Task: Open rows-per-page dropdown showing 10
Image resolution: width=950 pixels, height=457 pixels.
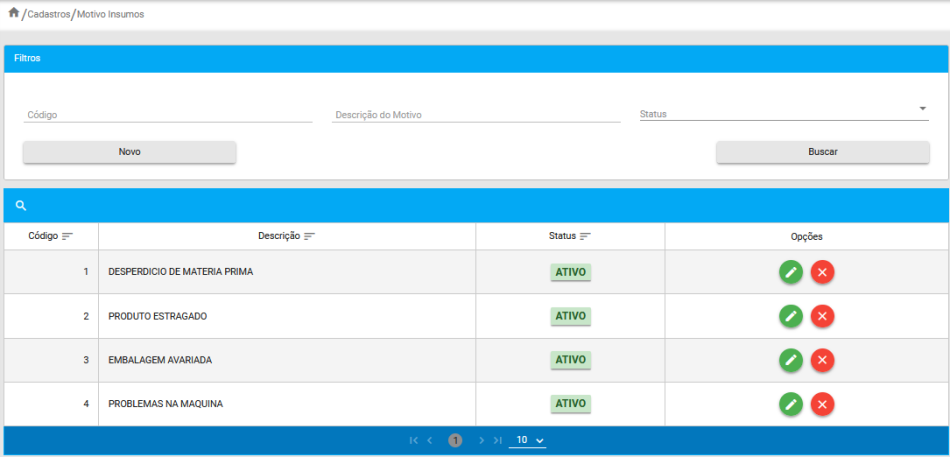Action: click(x=530, y=440)
